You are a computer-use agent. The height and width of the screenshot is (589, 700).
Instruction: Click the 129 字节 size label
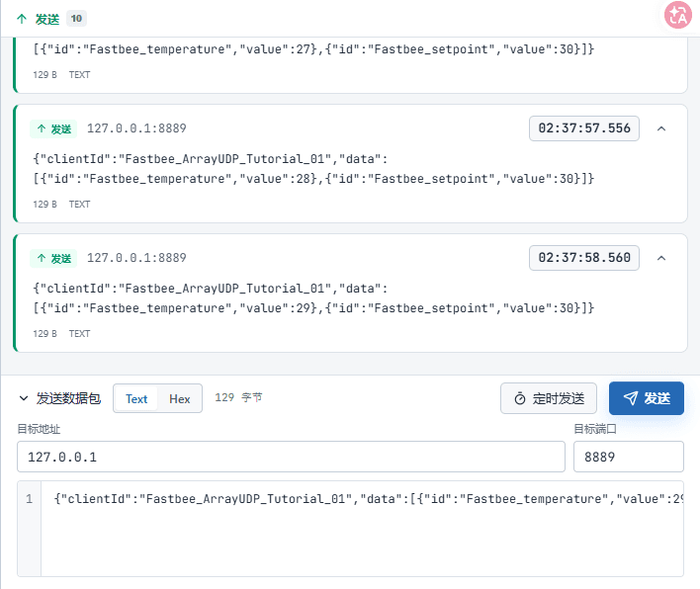[238, 397]
